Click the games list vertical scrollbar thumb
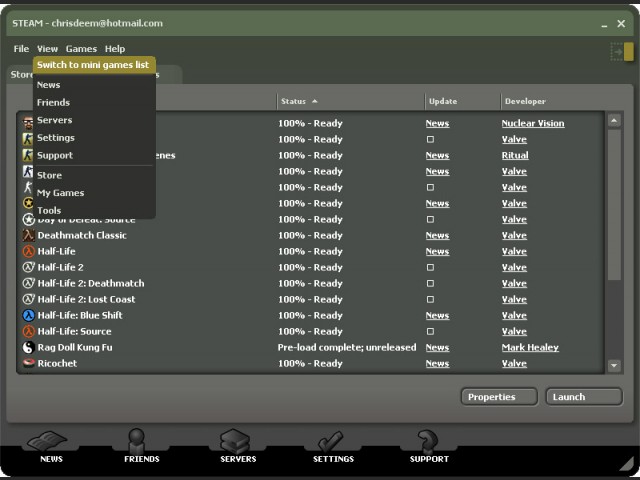Screen dimensions: 640x480 pos(614,200)
